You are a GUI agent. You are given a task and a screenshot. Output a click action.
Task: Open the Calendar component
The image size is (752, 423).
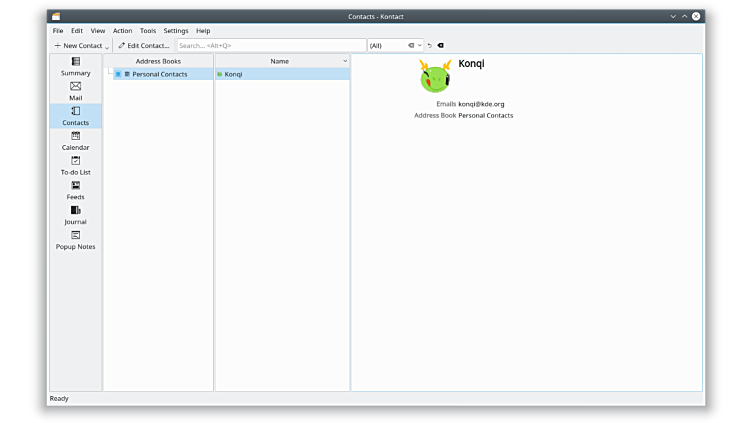click(75, 141)
